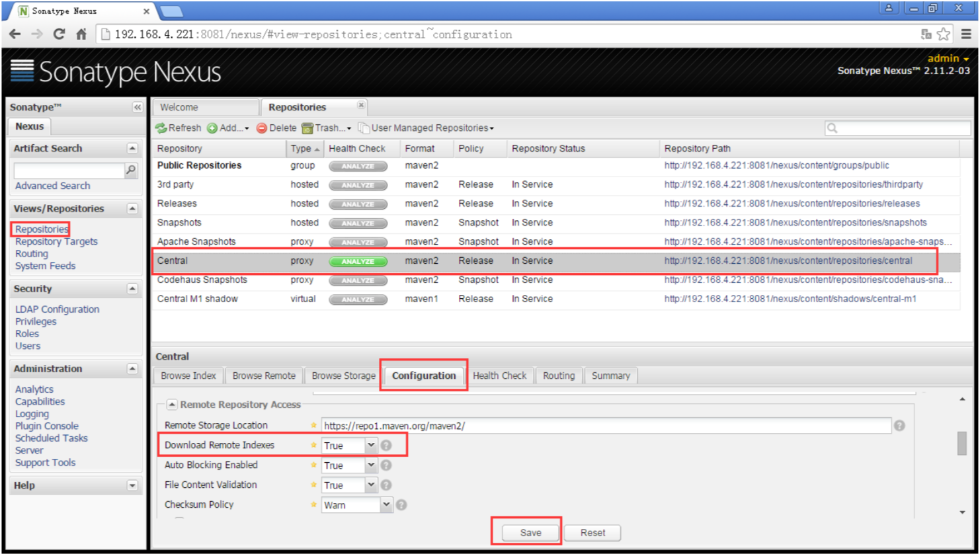Click help icon for File Content Validation
Screen dimensions: 980x554
[386, 485]
